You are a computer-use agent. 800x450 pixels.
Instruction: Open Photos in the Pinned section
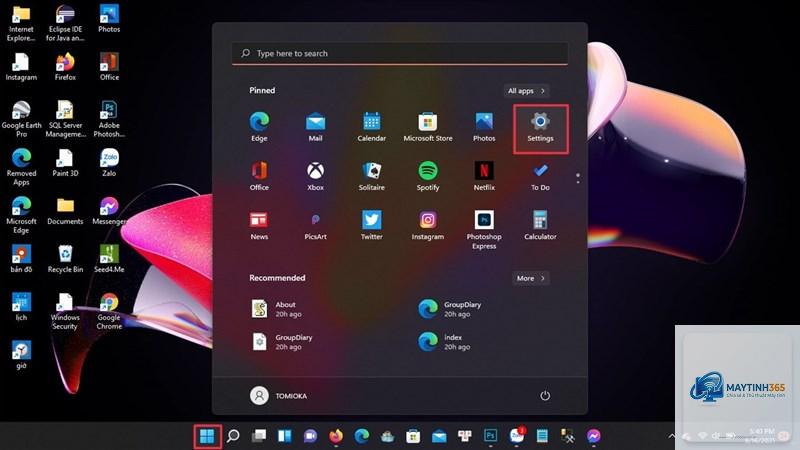(x=484, y=128)
